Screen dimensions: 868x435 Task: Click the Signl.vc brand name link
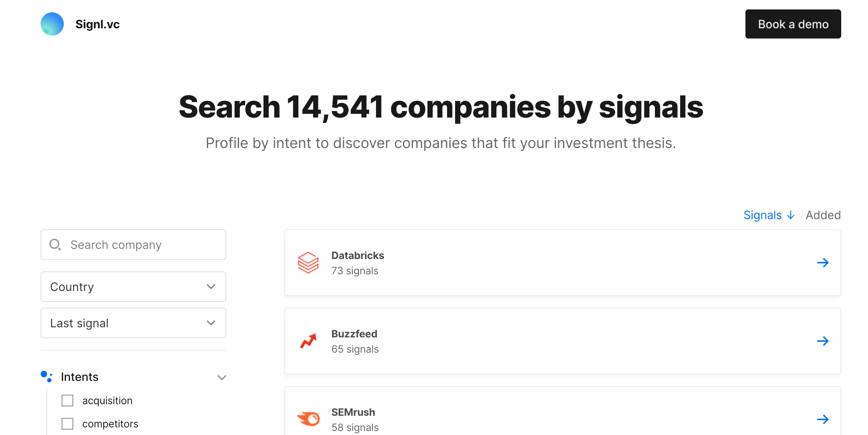(x=98, y=24)
